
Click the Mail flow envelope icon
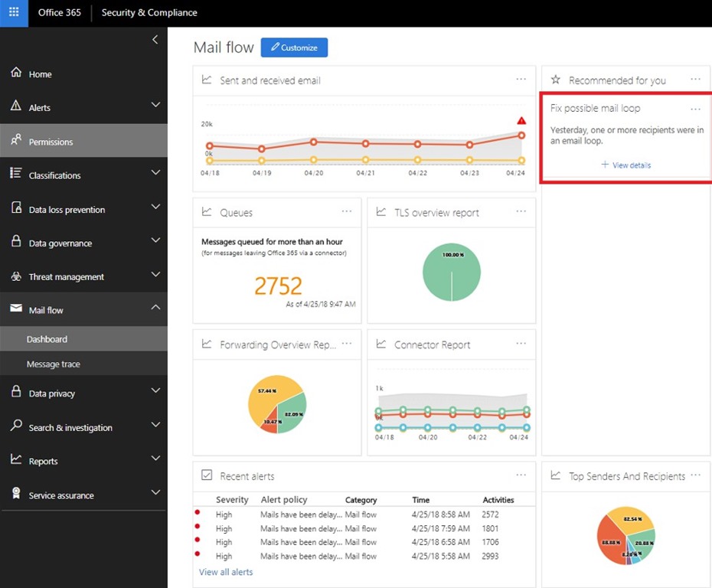tap(16, 309)
